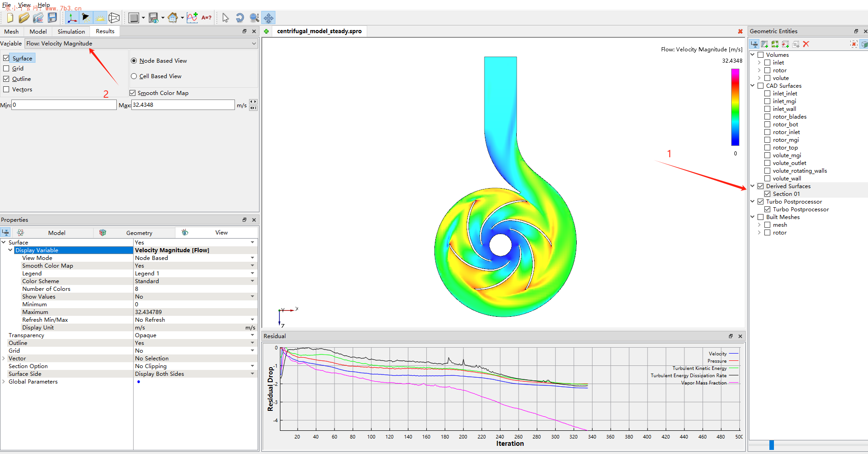Select the pan move arrows tool
Image resolution: width=868 pixels, height=454 pixels.
(269, 18)
